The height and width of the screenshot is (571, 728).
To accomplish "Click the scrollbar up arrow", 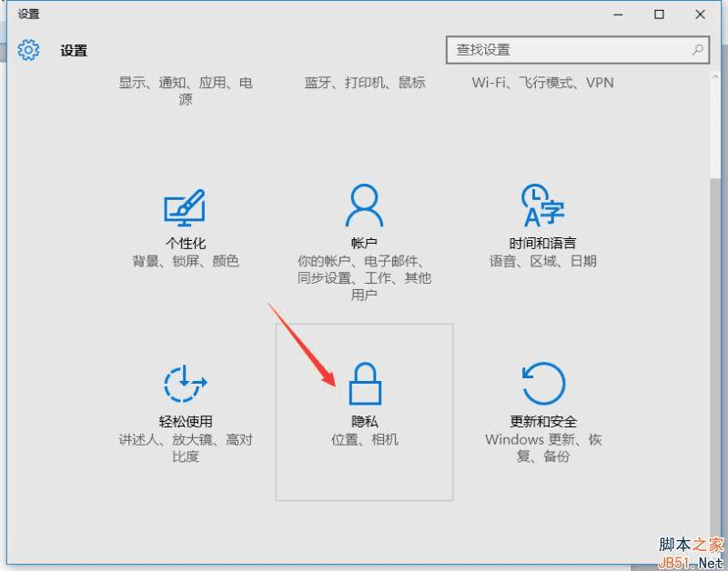I will point(715,77).
